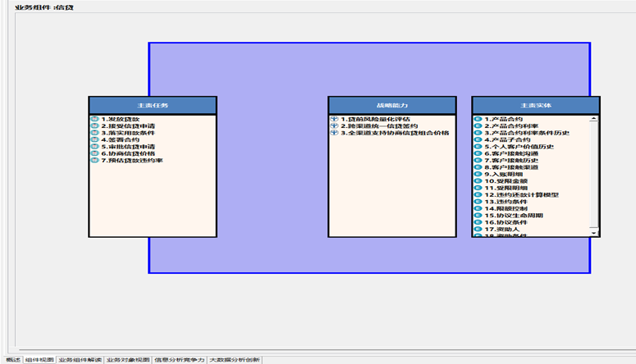Switch to the 业务对象视图 tab
The height and width of the screenshot is (364, 636).
128,359
